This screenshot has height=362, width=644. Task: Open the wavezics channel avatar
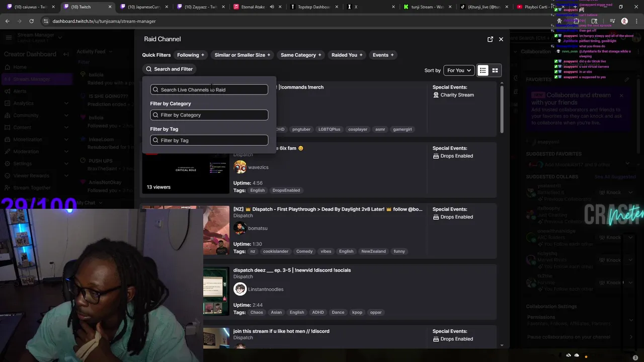[240, 167]
